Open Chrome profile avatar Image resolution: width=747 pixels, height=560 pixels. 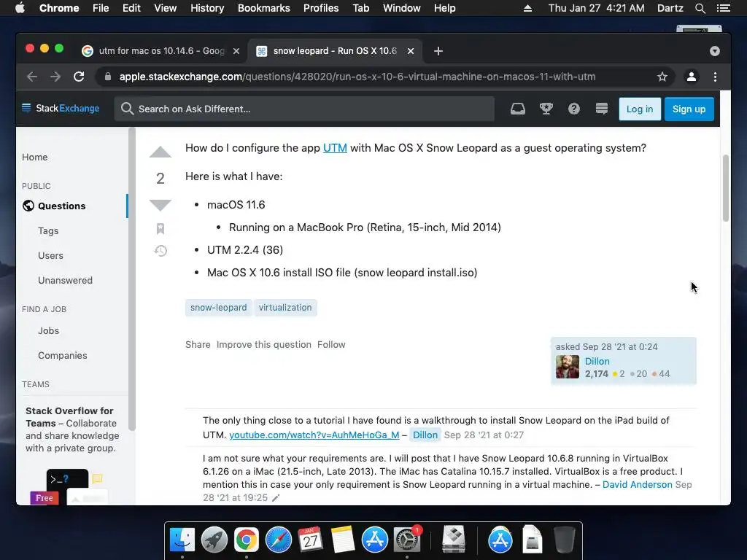point(692,77)
